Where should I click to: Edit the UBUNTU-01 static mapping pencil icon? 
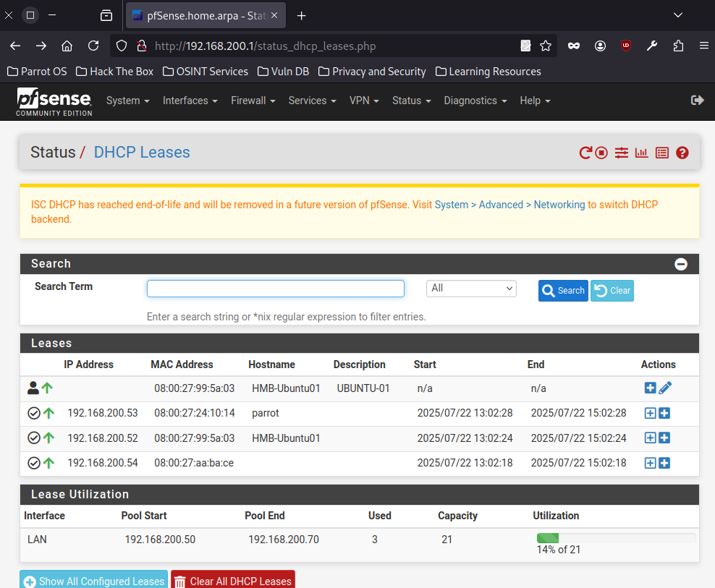[x=665, y=388]
